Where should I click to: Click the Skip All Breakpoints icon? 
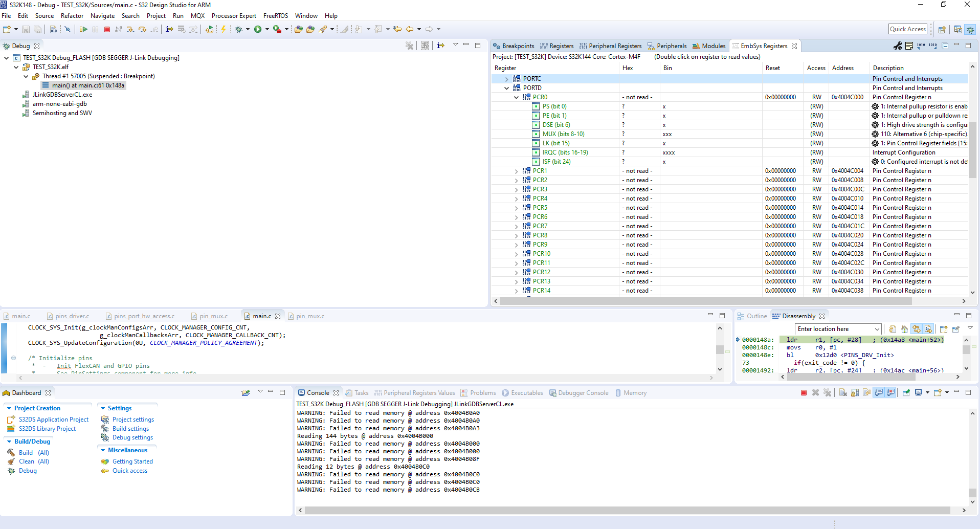coord(67,30)
